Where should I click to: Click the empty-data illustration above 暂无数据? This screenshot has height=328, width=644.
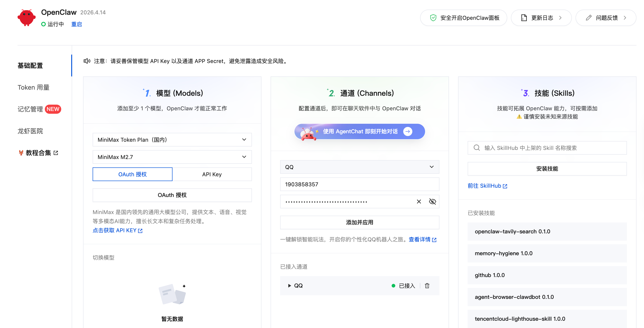172,294
